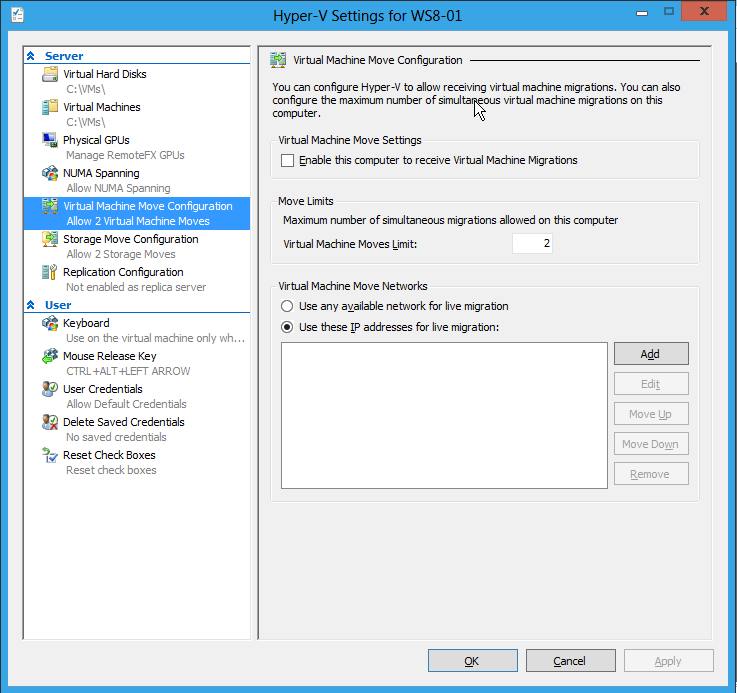Image resolution: width=737 pixels, height=693 pixels.
Task: Click "Not enabled as replica server" text
Action: click(136, 287)
